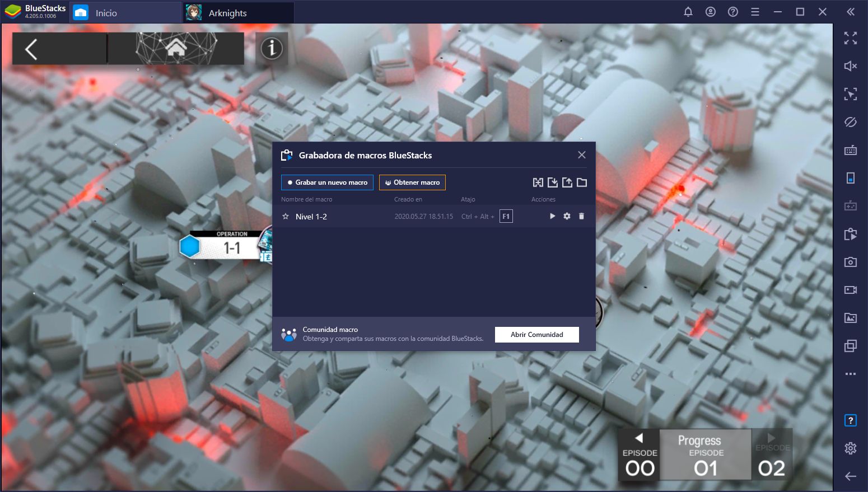The height and width of the screenshot is (492, 868).
Task: Open the macro community via Abrir Comunidad
Action: pyautogui.click(x=536, y=335)
